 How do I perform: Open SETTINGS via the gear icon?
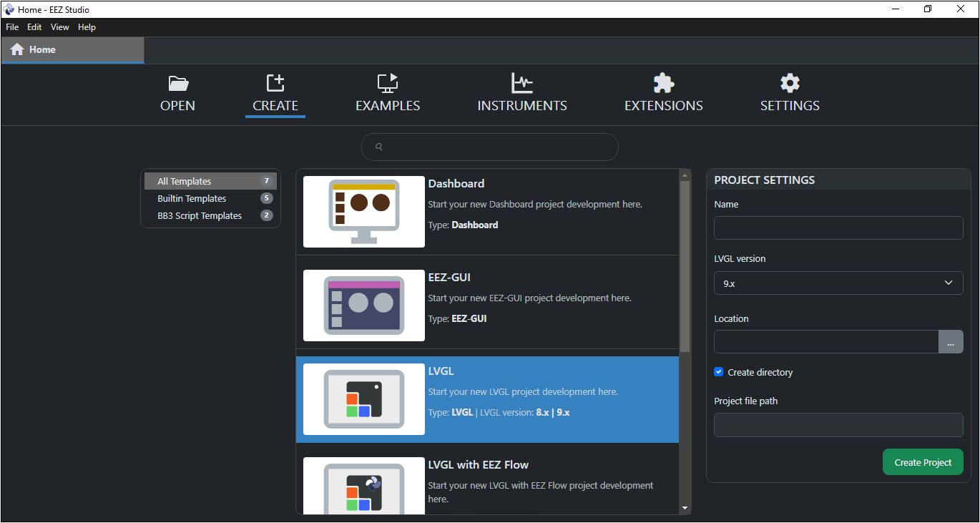pyautogui.click(x=790, y=83)
